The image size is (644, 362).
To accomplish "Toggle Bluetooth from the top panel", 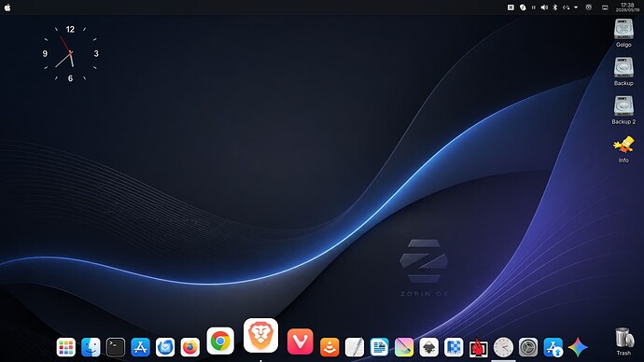I will 555,7.
